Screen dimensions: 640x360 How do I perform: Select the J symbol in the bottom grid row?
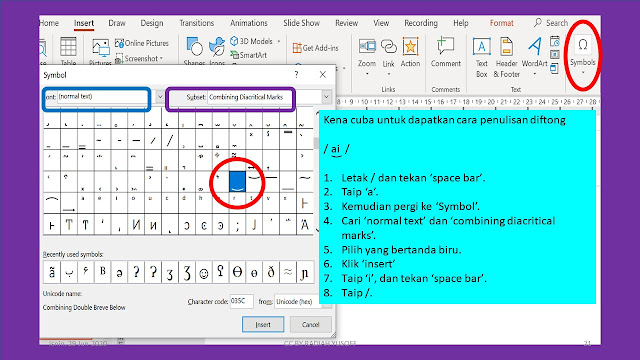(254, 224)
